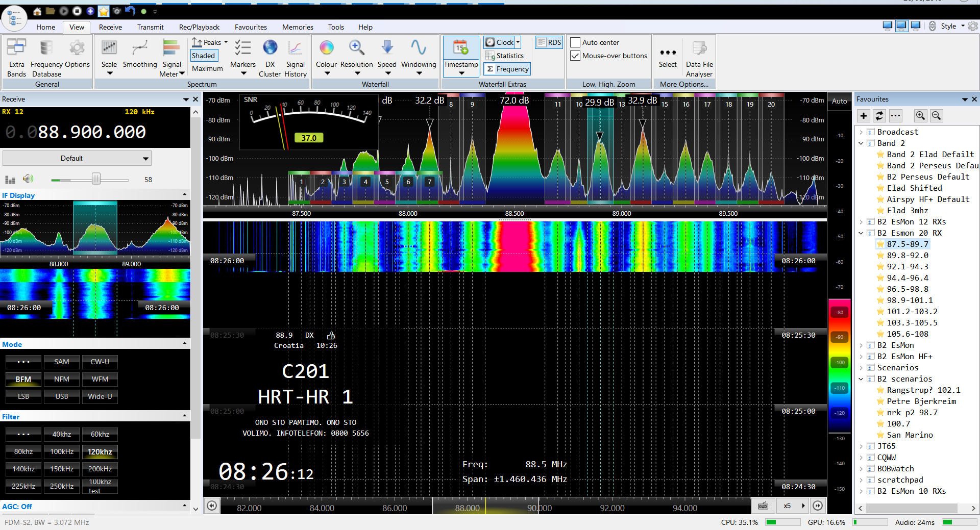Click the Data File Analyser icon
Image resolution: width=980 pixels, height=530 pixels.
tap(699, 48)
